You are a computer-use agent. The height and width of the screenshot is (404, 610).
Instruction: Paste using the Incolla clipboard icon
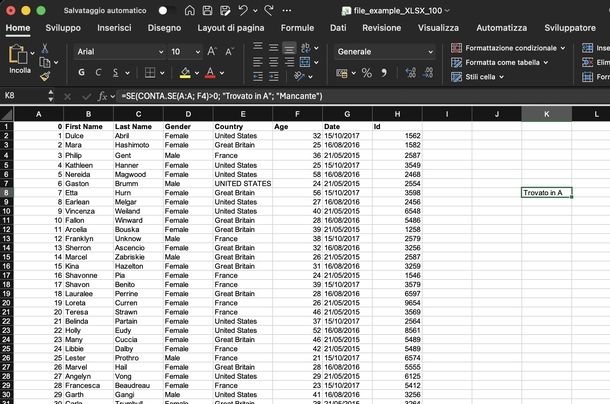coord(18,54)
